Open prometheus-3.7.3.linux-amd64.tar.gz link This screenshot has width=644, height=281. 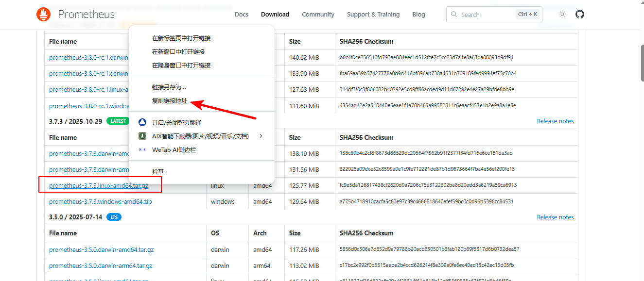[x=99, y=185]
